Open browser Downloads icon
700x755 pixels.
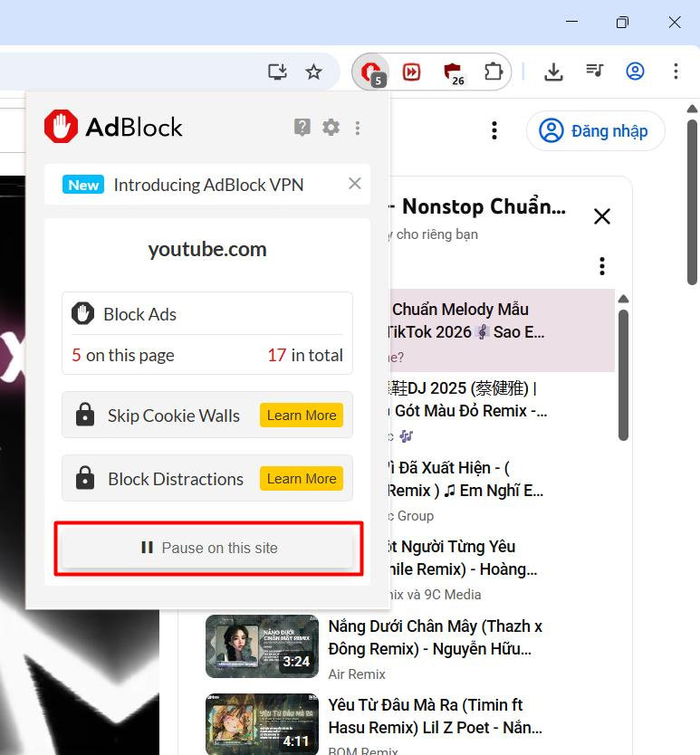tap(553, 72)
